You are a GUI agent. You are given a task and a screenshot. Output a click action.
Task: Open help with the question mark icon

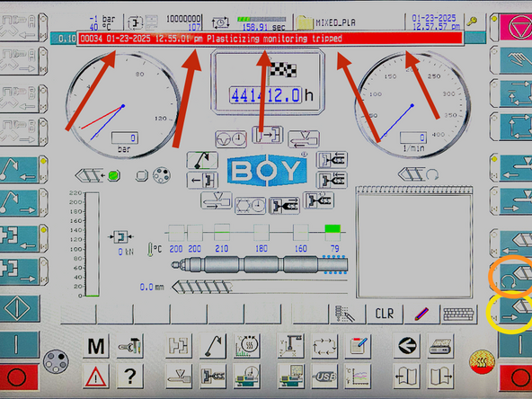(x=130, y=377)
